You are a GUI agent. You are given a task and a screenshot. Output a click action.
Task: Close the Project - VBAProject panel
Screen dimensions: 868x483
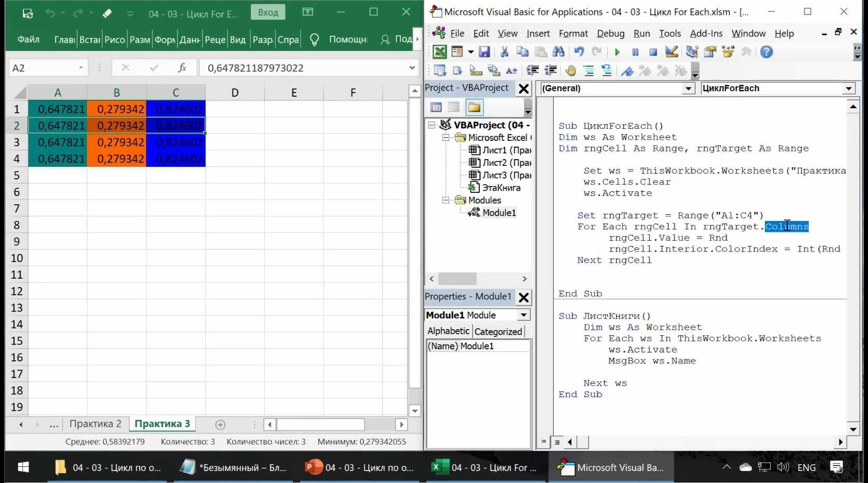pos(524,89)
